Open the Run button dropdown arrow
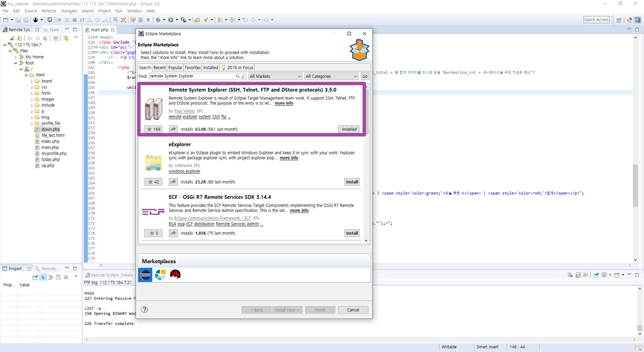 tap(176, 20)
